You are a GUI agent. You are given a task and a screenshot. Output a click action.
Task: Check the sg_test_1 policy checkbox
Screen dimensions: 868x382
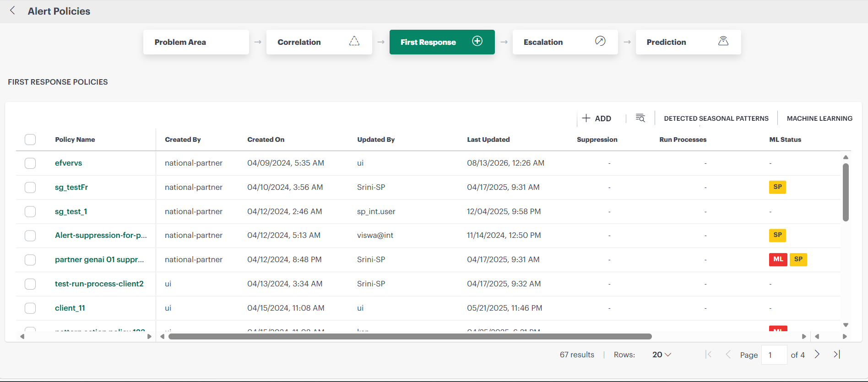point(30,211)
